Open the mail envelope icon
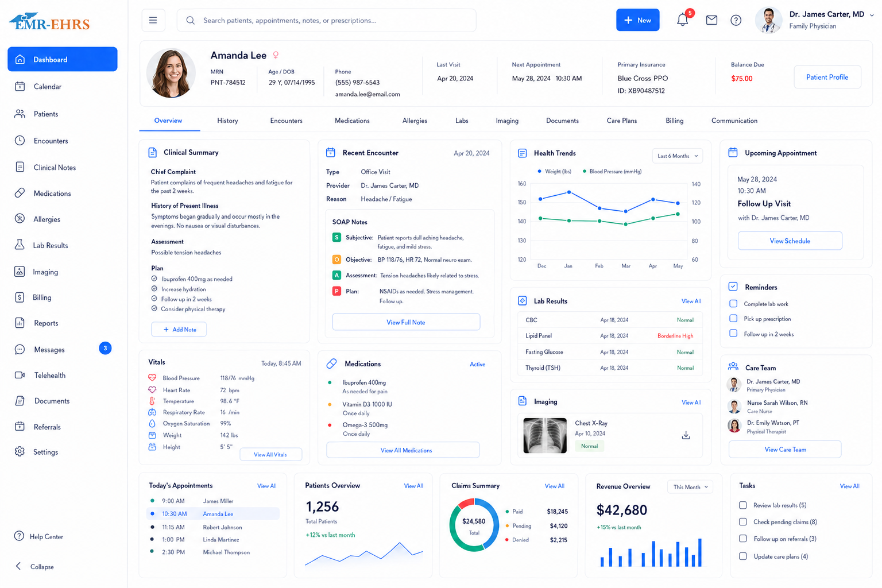Image resolution: width=882 pixels, height=588 pixels. coord(711,20)
